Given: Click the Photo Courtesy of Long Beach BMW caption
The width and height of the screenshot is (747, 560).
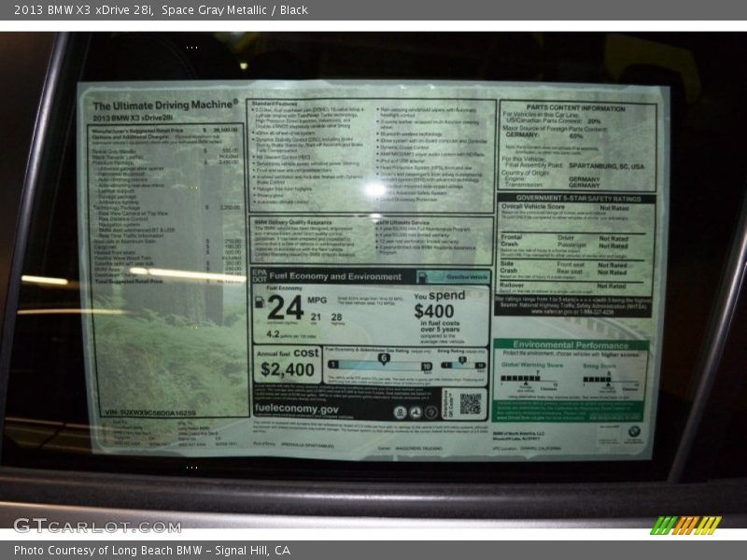Looking at the screenshot, I should pyautogui.click(x=152, y=550).
